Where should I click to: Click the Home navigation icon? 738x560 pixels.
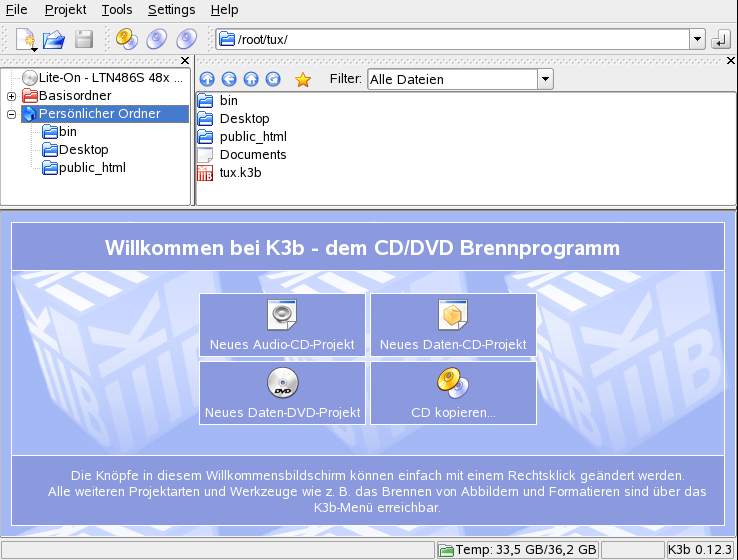251,79
